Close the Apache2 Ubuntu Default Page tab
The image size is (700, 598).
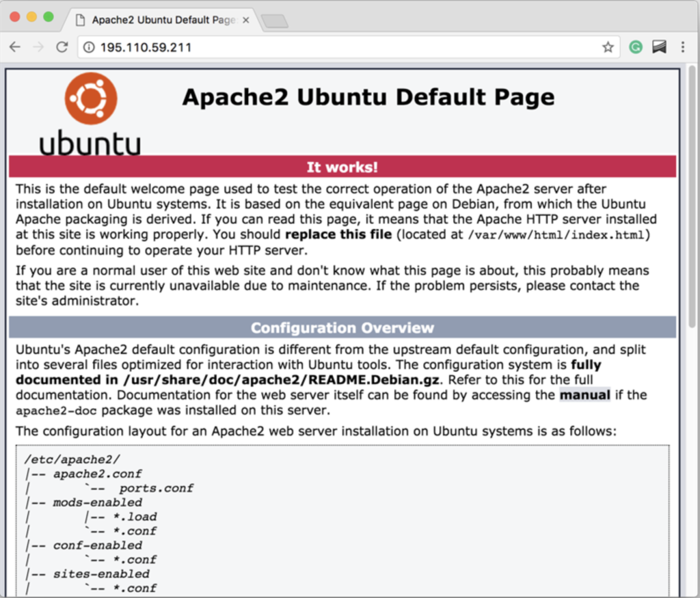tap(245, 20)
